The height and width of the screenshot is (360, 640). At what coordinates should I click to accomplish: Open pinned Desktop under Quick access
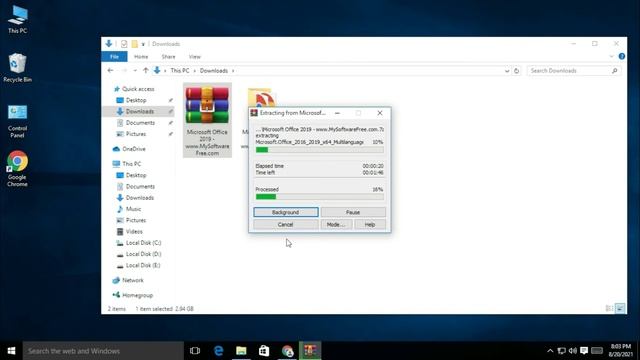pos(136,100)
